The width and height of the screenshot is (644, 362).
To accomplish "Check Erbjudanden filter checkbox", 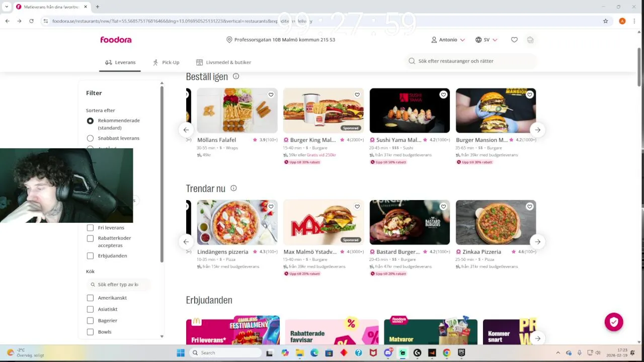I will (90, 256).
